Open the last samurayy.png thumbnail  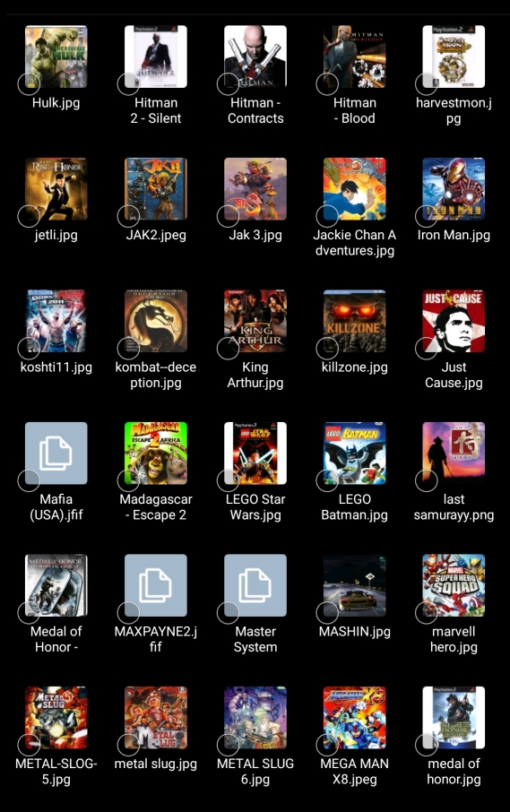pyautogui.click(x=454, y=454)
